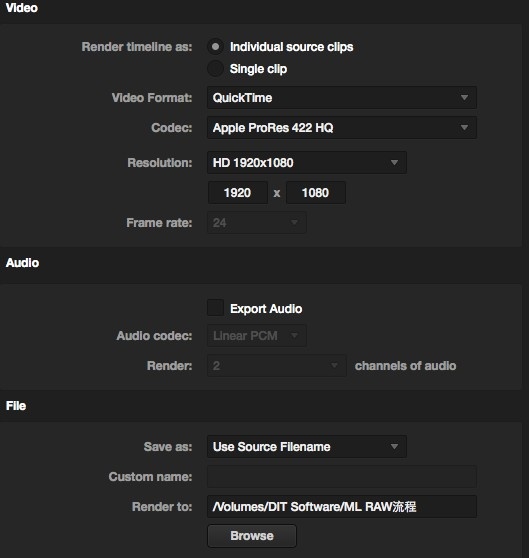Click the height field showing 1080
Screen dimensions: 529x558
[x=316, y=193]
